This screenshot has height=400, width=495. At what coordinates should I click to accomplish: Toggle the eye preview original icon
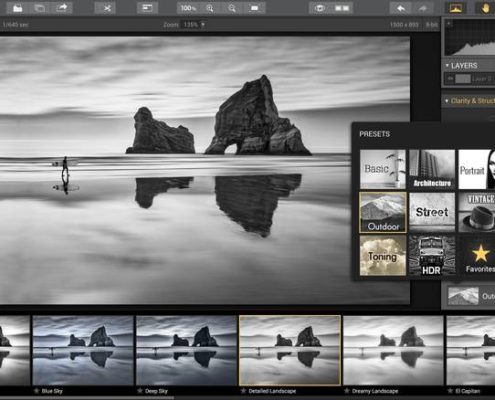pos(319,8)
